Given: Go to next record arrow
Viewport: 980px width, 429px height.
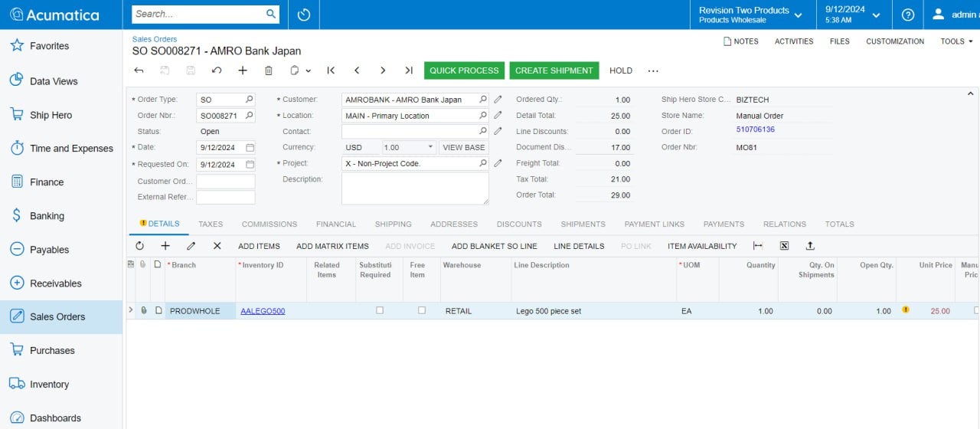Looking at the screenshot, I should tap(383, 70).
